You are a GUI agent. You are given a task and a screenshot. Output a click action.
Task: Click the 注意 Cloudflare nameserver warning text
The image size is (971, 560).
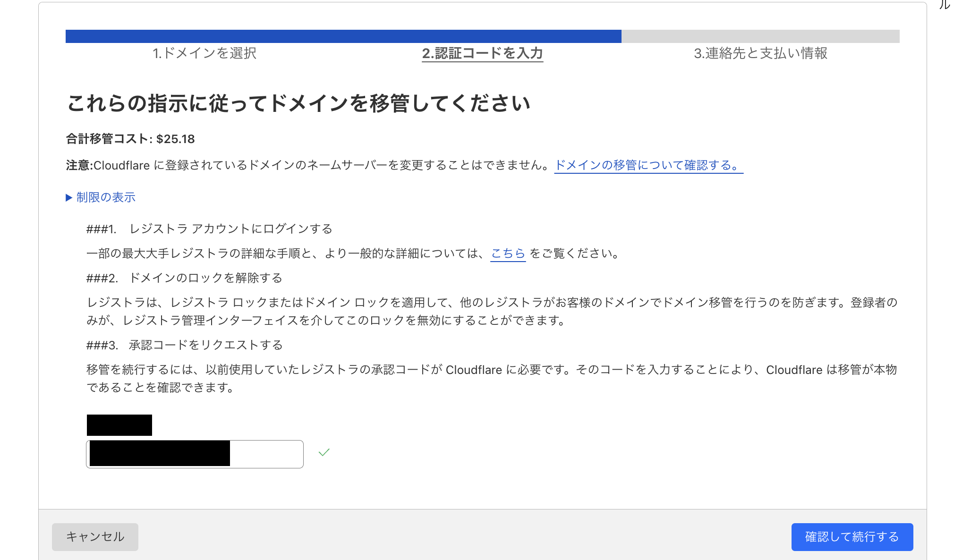point(307,165)
